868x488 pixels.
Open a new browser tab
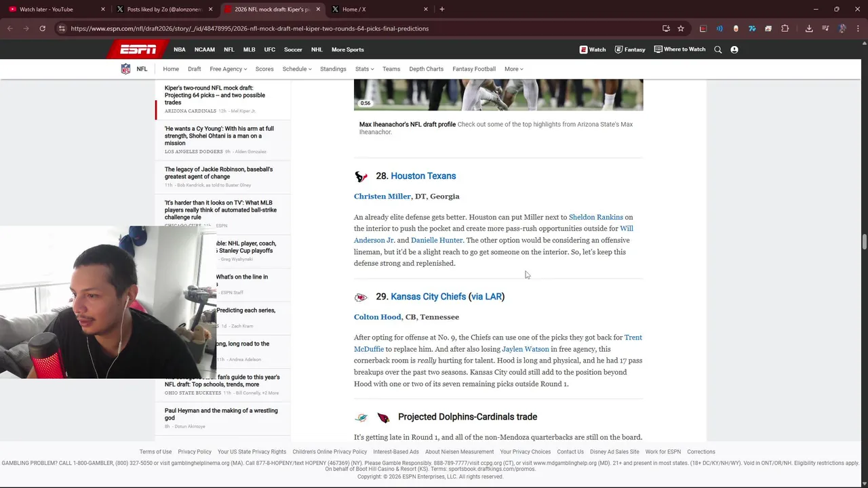pos(442,9)
